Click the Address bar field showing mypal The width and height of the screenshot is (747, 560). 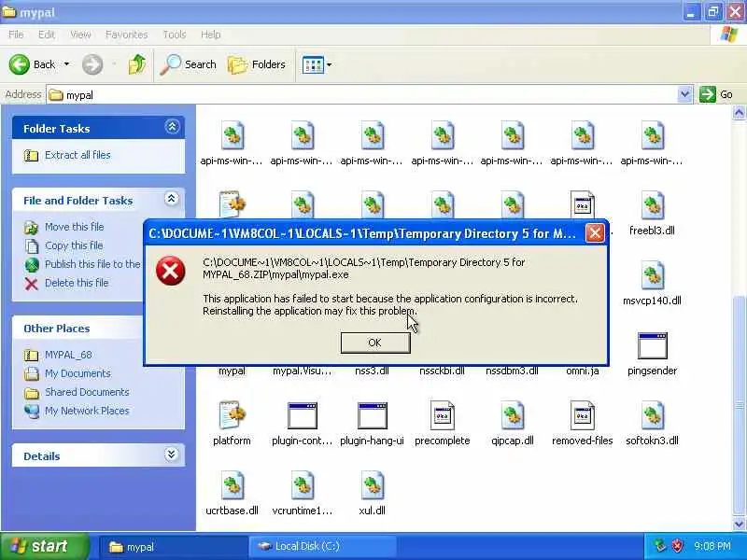click(362, 95)
